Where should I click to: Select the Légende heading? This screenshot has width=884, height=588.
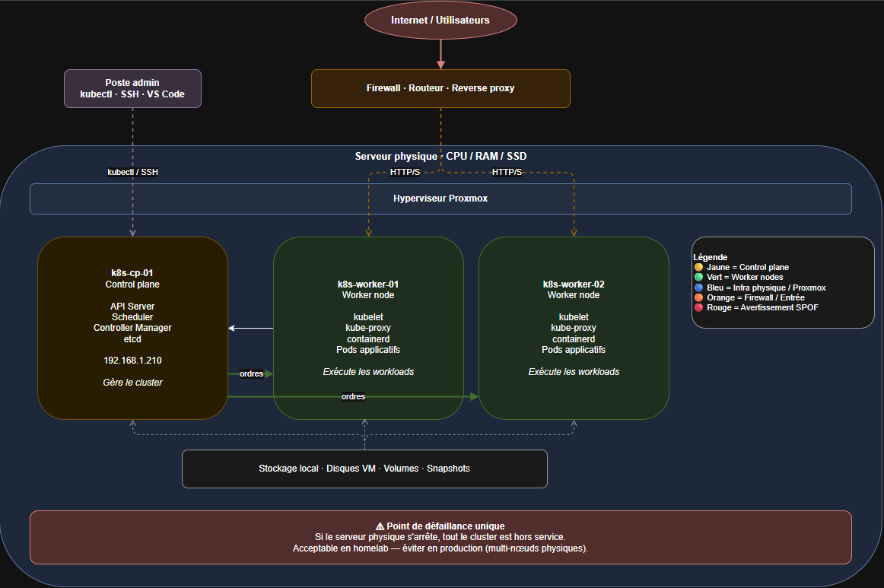click(711, 257)
